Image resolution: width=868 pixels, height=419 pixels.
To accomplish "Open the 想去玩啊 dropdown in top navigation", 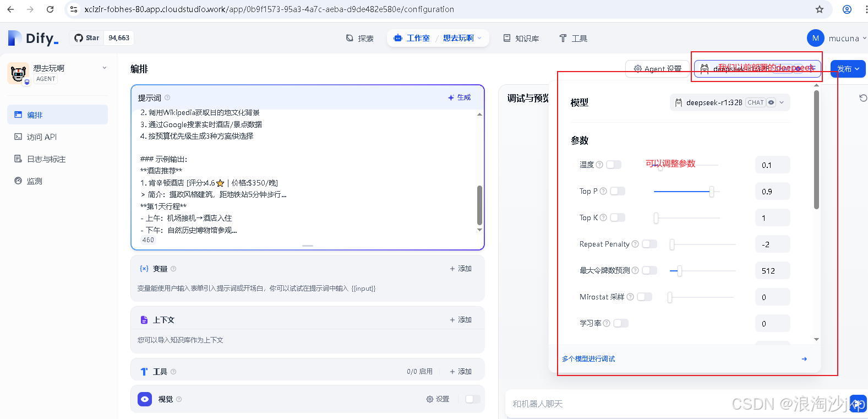I will pyautogui.click(x=462, y=38).
